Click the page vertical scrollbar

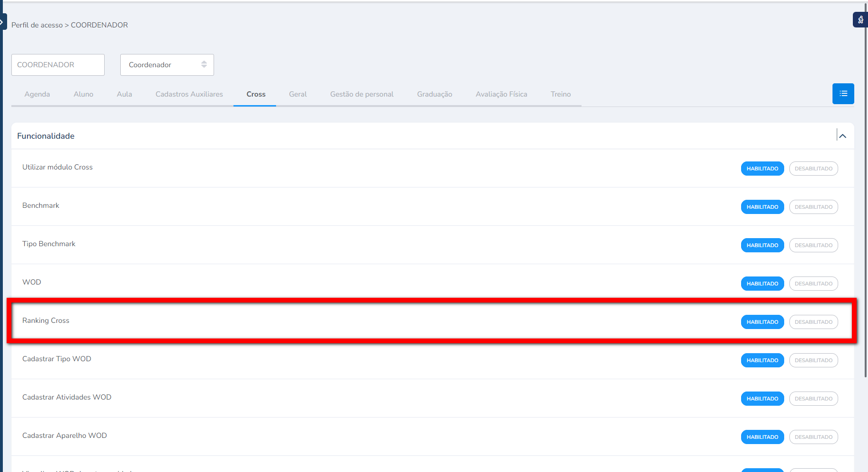pyautogui.click(x=866, y=189)
